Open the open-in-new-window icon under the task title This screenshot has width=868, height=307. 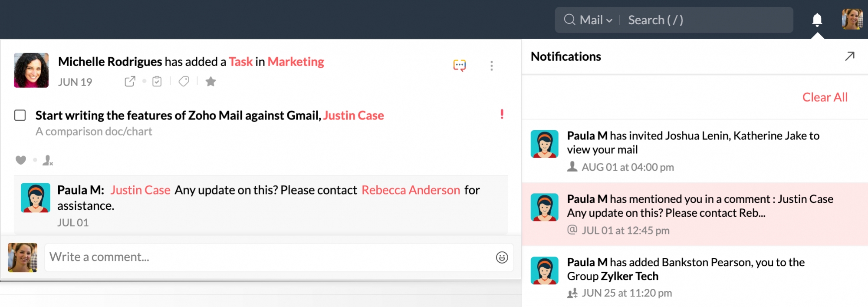click(130, 81)
